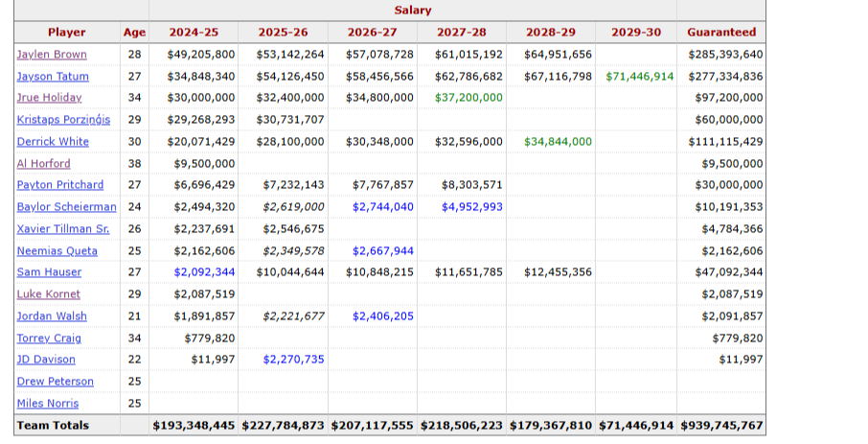Select Walsh's age 21 cell
This screenshot has width=868, height=444.
coord(134,316)
